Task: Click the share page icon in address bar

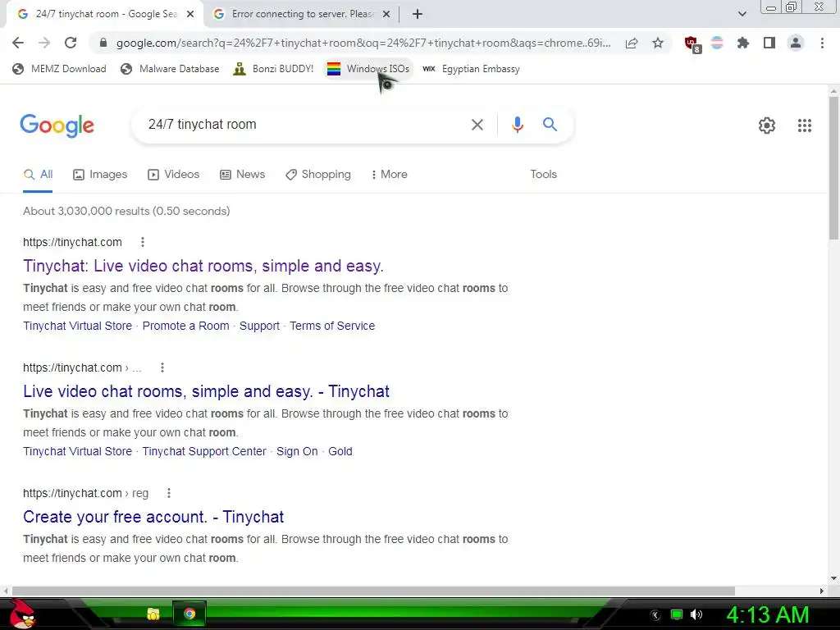Action: tap(632, 43)
